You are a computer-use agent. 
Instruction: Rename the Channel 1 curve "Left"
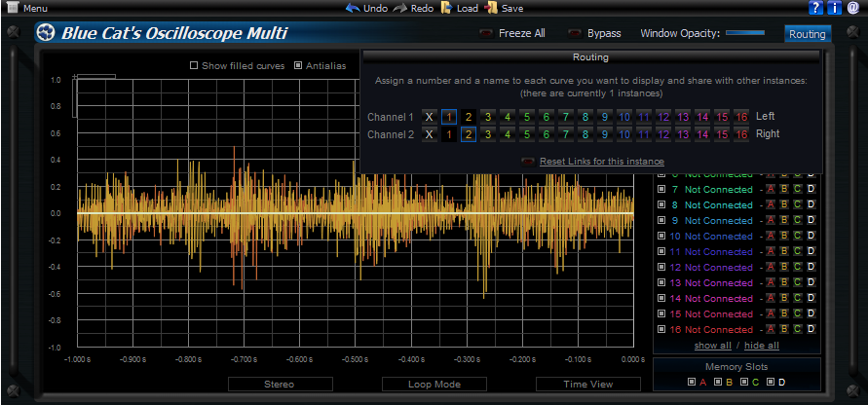tap(765, 116)
